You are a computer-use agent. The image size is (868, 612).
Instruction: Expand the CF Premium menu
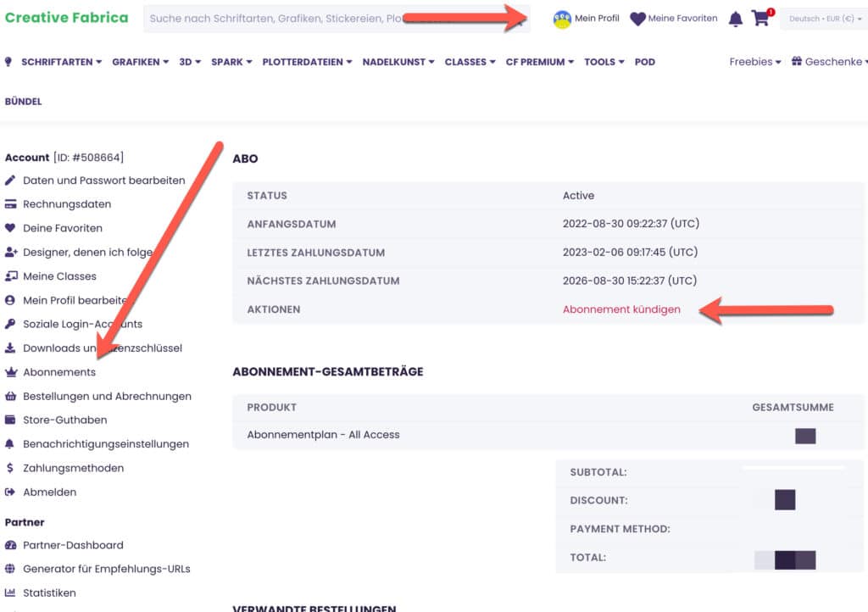tap(540, 62)
